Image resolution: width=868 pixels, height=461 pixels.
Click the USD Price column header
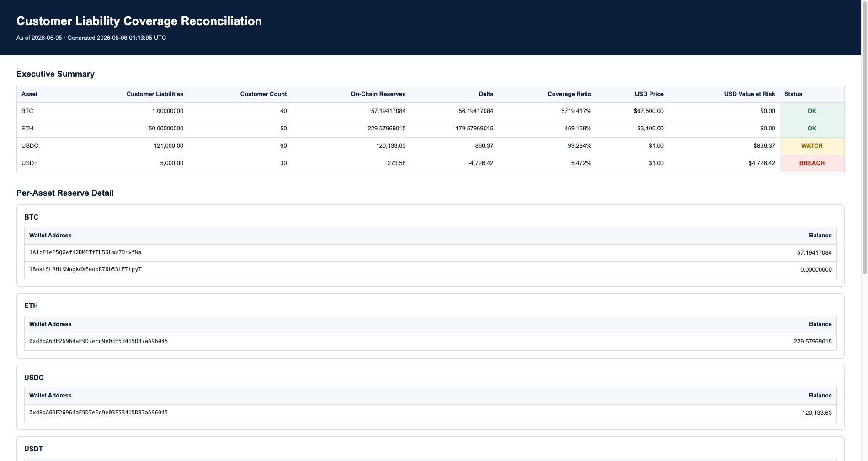coord(649,94)
